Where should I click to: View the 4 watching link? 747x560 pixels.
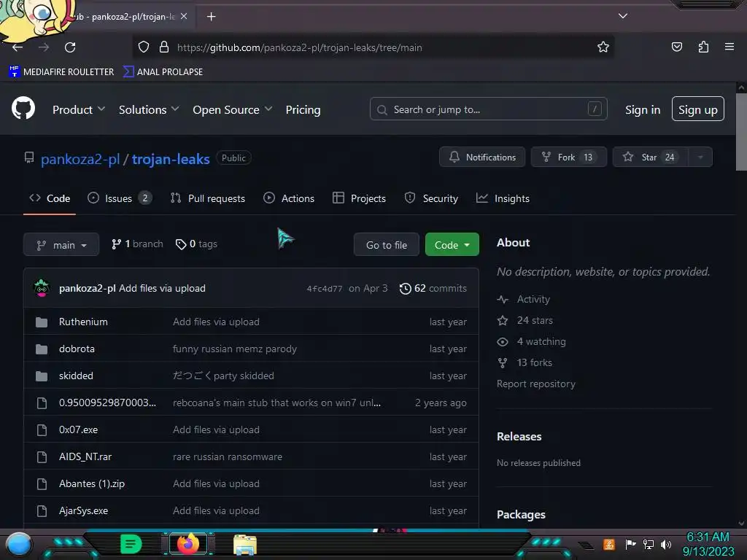(x=541, y=341)
